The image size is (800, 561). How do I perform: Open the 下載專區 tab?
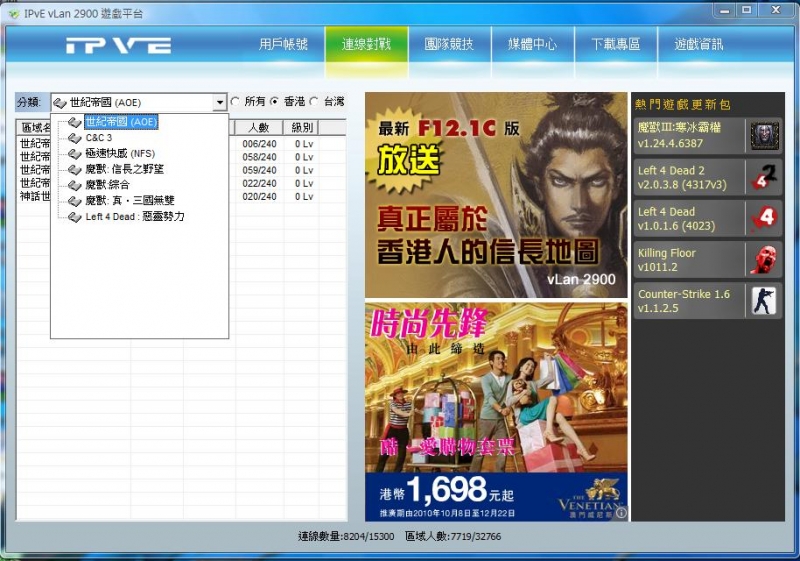616,44
